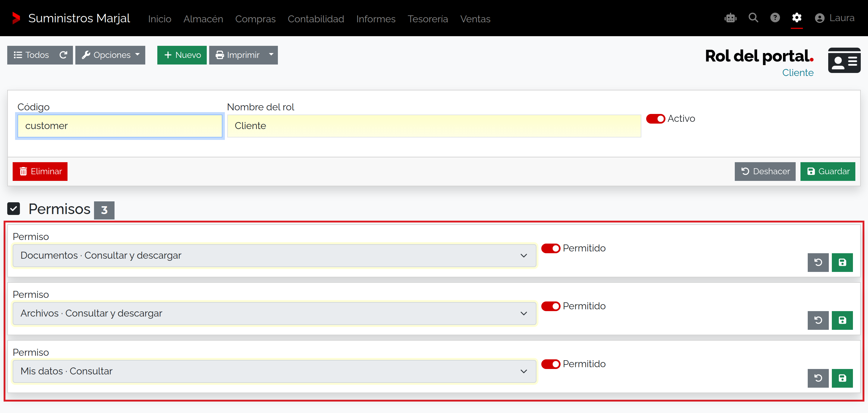Open the help question mark icon

775,18
